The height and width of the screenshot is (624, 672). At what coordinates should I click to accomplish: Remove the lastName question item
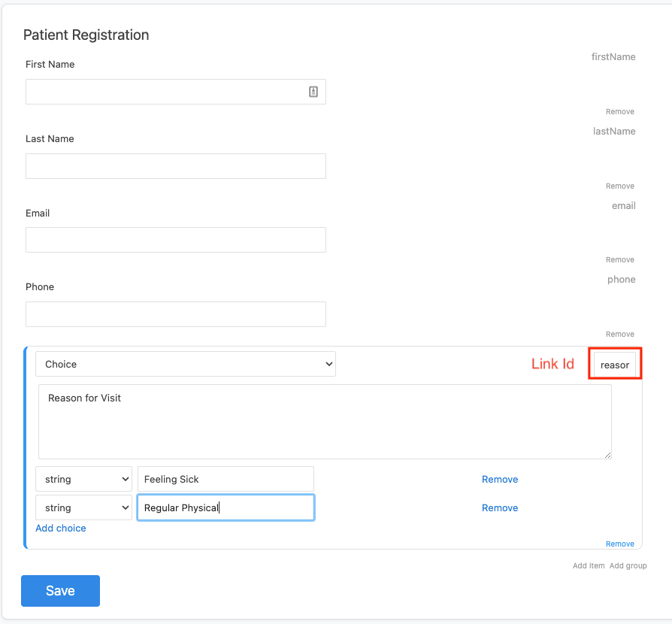pyautogui.click(x=619, y=186)
